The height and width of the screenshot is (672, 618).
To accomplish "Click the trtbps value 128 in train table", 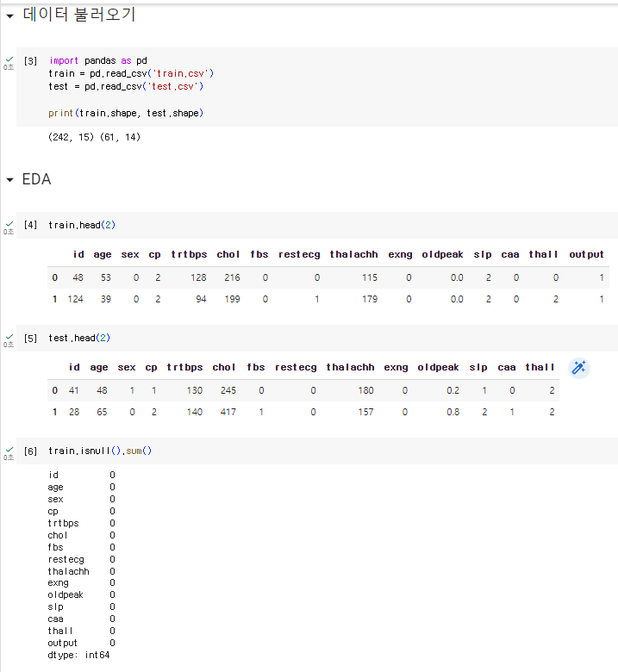I will tap(198, 277).
